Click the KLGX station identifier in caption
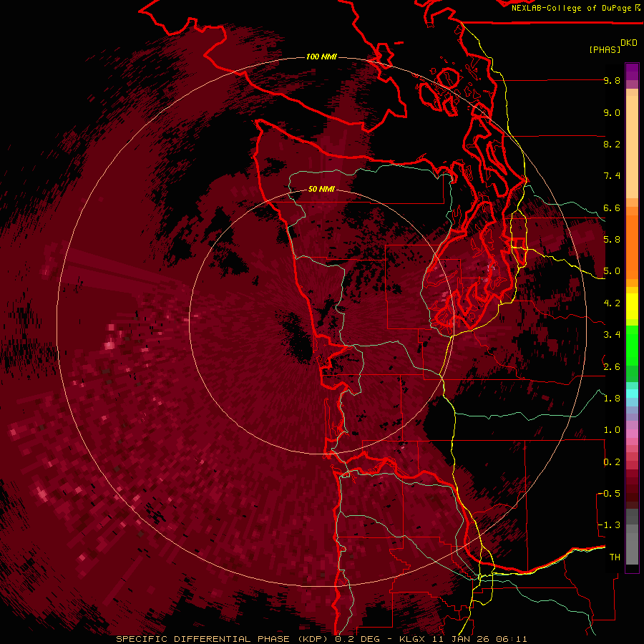The height and width of the screenshot is (644, 644). (x=413, y=639)
